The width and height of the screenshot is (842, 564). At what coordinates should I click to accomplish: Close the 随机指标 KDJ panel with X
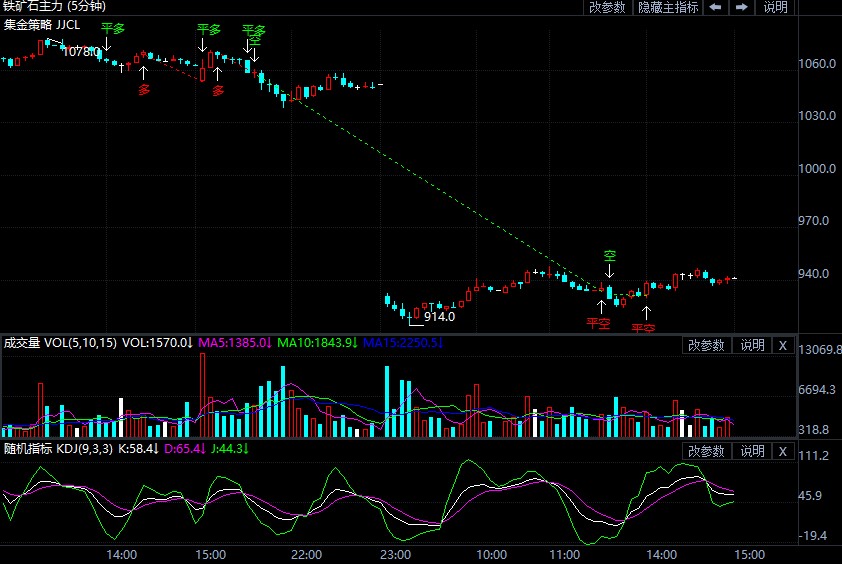[783, 452]
